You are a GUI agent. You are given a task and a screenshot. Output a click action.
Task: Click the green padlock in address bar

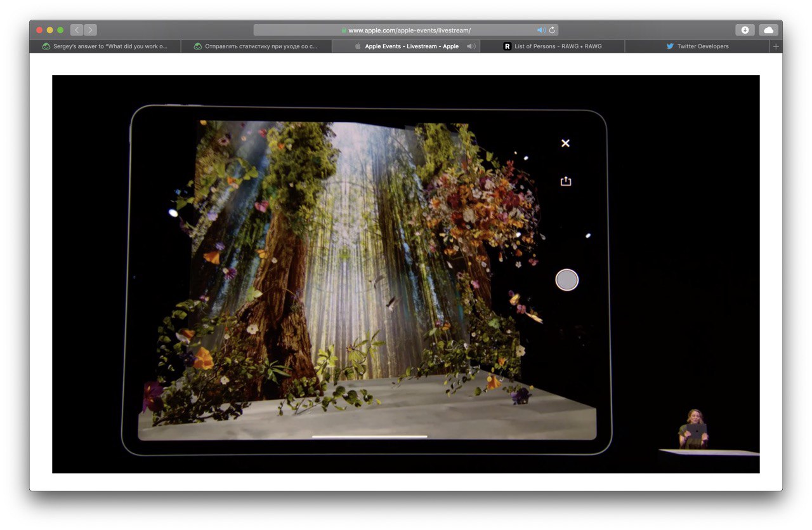(344, 30)
